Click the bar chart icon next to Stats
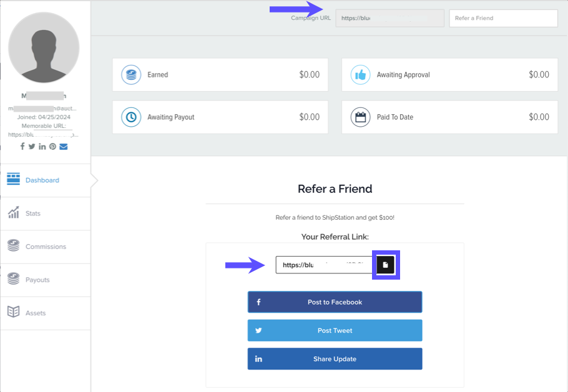This screenshot has width=568, height=392. click(x=13, y=213)
